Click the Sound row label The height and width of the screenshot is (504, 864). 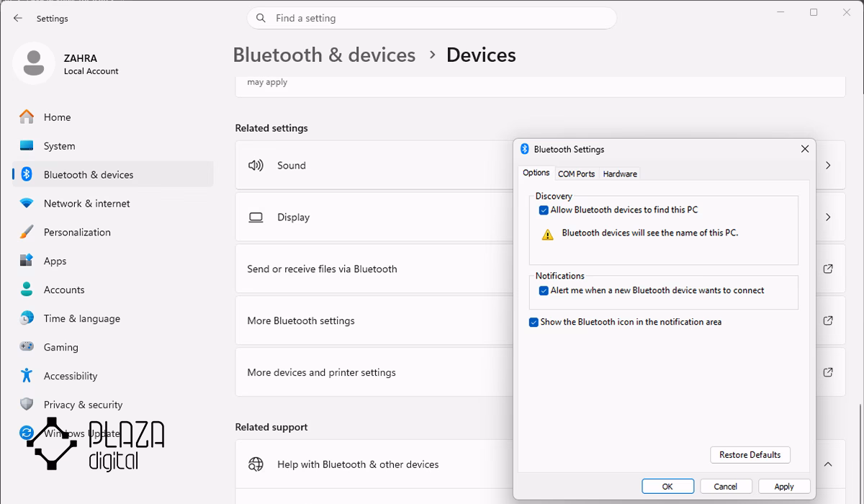tap(292, 166)
